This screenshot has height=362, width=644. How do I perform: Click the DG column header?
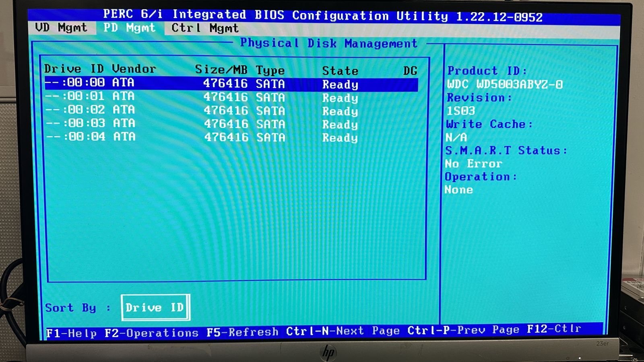coord(410,71)
